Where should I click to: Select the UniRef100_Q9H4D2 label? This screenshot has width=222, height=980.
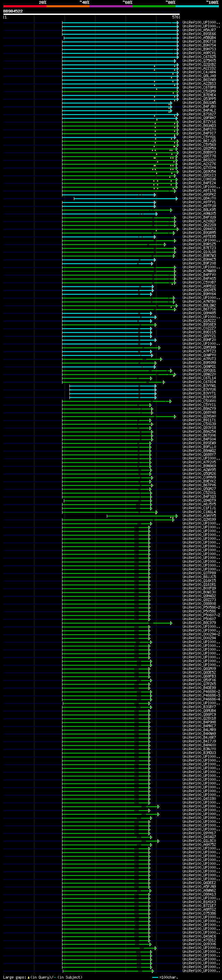coord(199,596)
